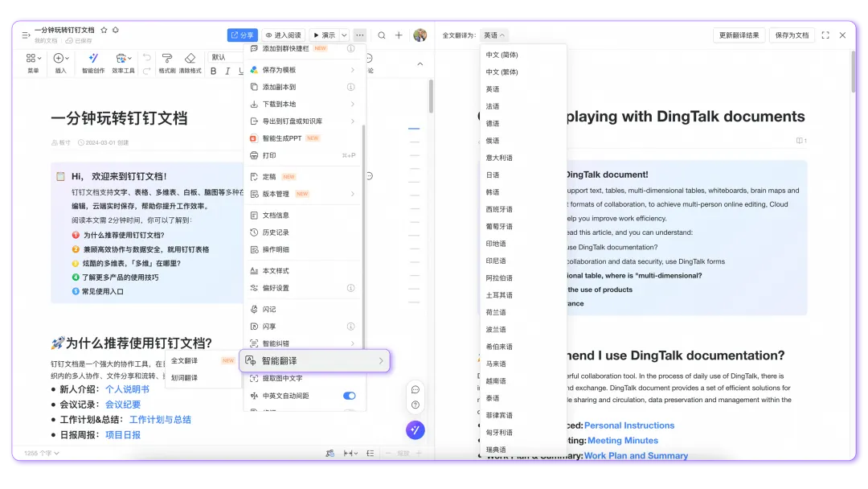Choose 法语 in the language list
Viewport: 868px width, 489px height.
point(523,106)
